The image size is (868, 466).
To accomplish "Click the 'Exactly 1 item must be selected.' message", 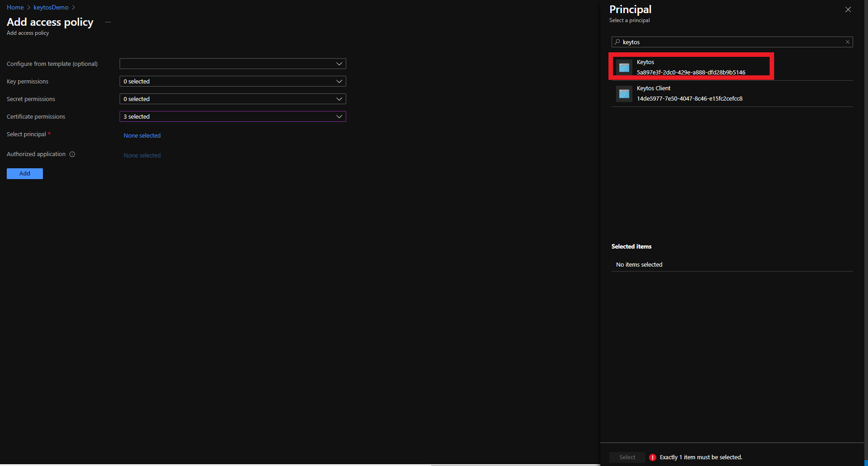I will coord(701,457).
